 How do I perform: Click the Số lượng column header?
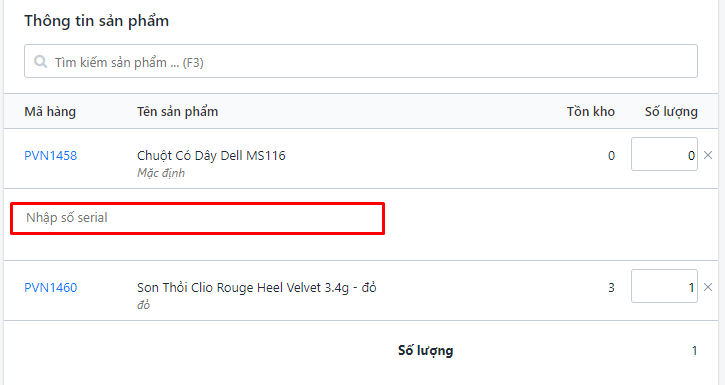pyautogui.click(x=671, y=112)
